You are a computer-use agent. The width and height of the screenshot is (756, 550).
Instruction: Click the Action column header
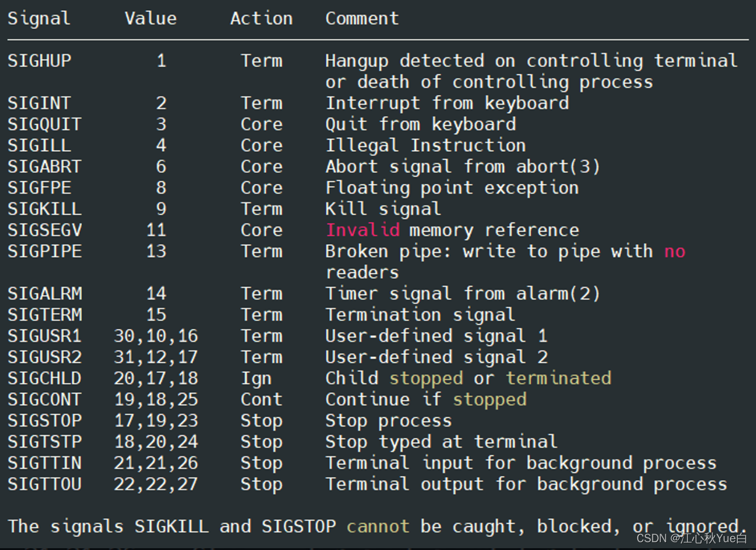pos(262,19)
